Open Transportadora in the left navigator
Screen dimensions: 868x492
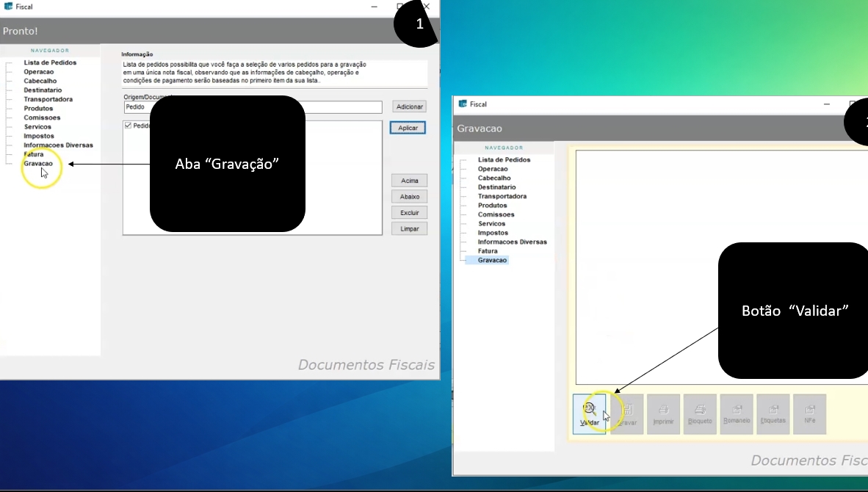48,99
